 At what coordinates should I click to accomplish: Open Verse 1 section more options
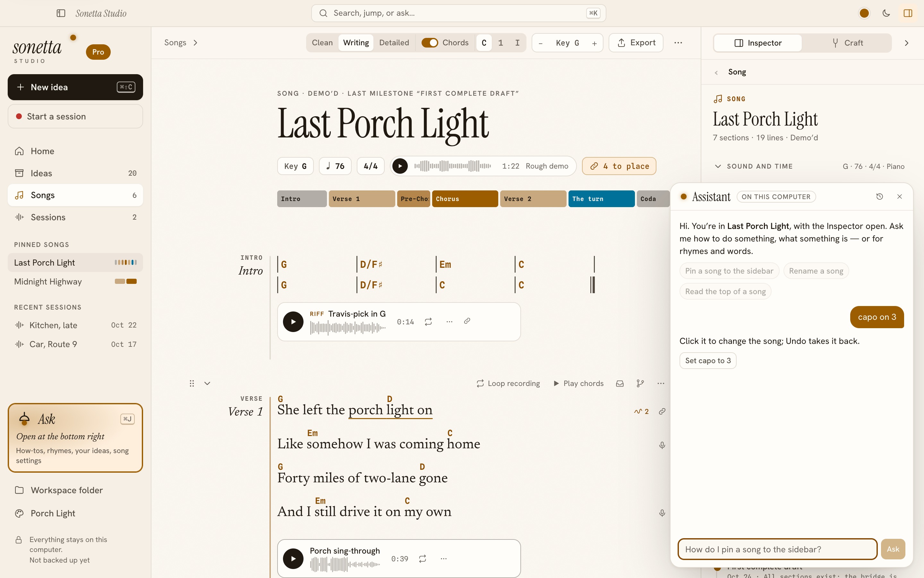[661, 383]
